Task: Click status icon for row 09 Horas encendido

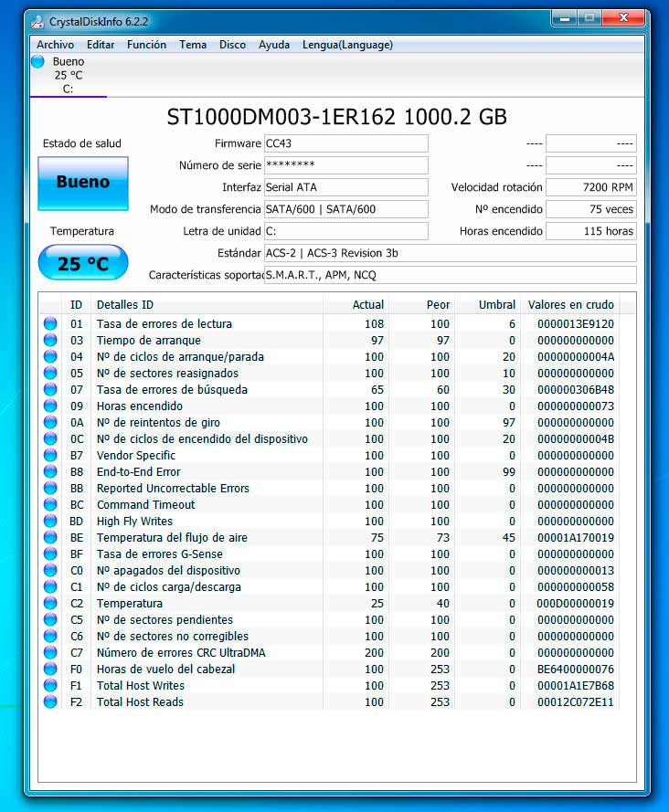Action: [50, 406]
